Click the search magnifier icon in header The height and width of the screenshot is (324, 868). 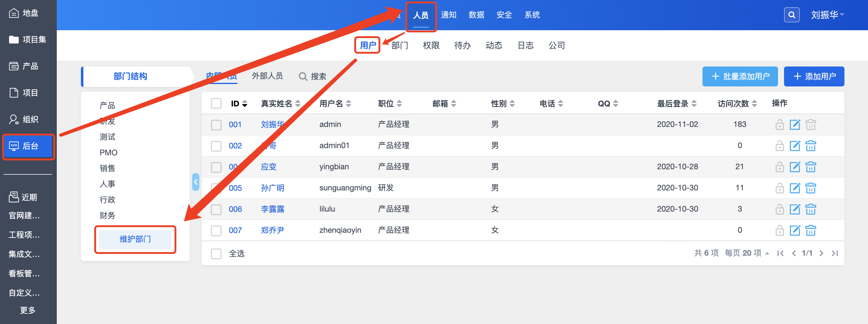point(792,15)
